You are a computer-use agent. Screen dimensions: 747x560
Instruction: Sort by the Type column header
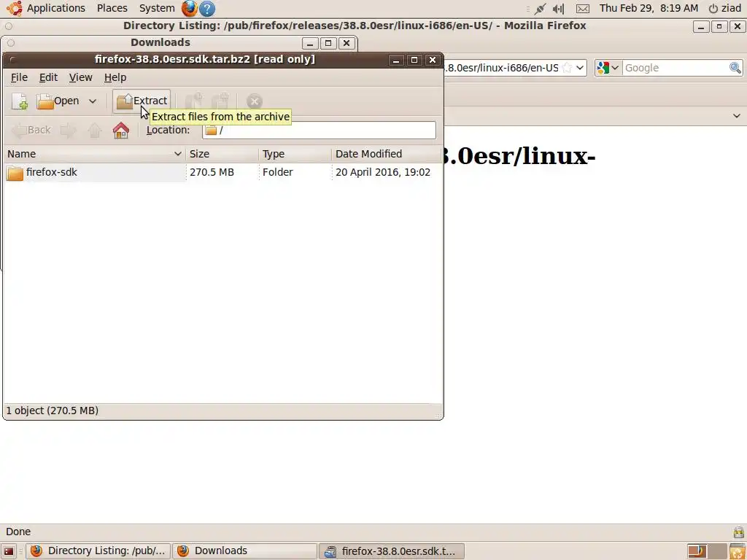point(295,154)
